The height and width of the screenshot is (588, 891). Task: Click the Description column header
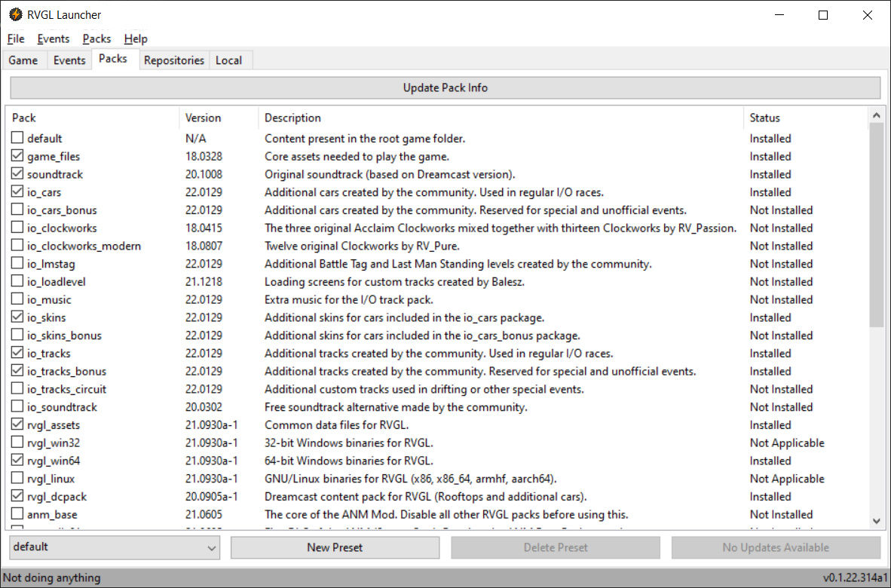[x=501, y=118]
